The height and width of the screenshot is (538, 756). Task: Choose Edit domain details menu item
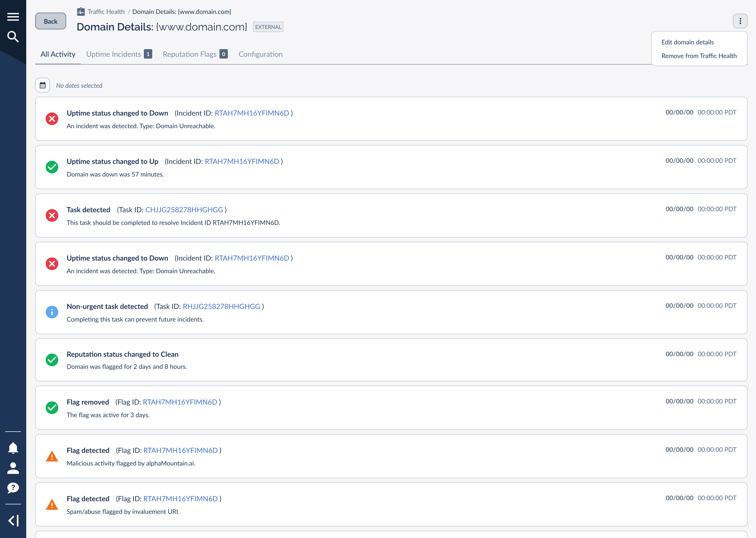click(687, 42)
